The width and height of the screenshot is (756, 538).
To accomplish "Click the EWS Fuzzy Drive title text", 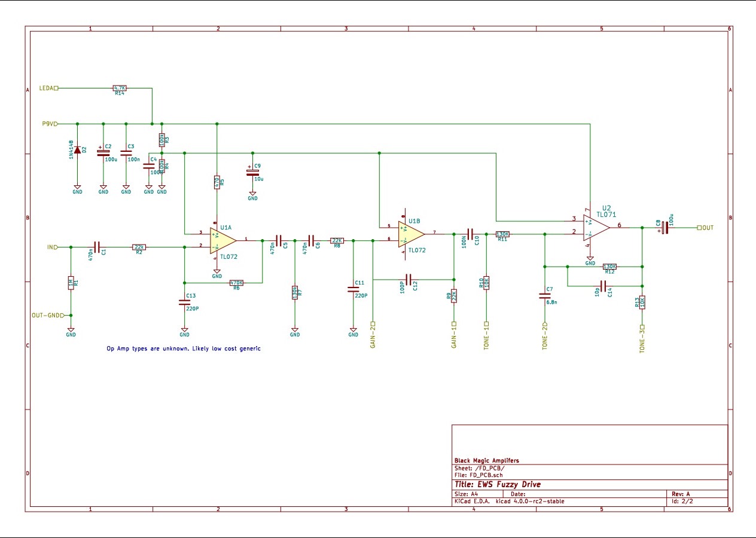I will [x=498, y=484].
